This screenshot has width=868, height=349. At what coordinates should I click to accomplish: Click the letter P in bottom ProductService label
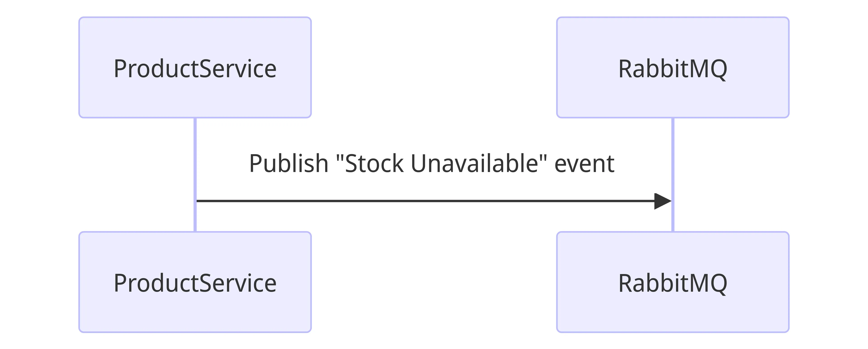point(120,283)
